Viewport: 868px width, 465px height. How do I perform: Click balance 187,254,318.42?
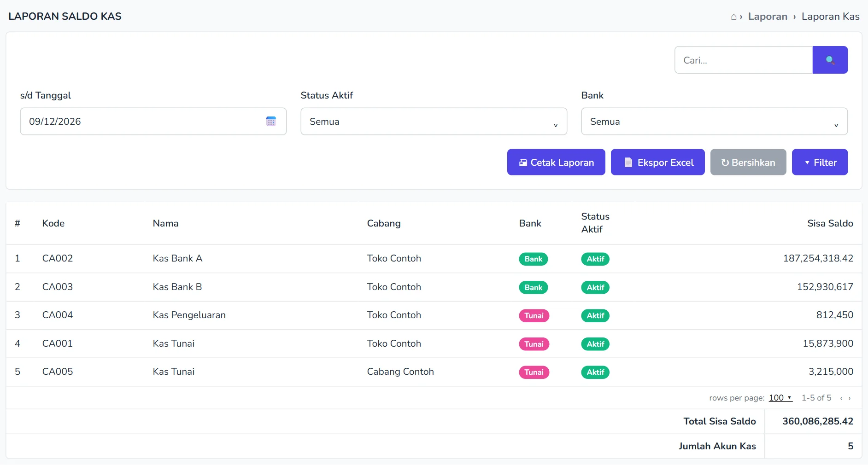pos(818,258)
